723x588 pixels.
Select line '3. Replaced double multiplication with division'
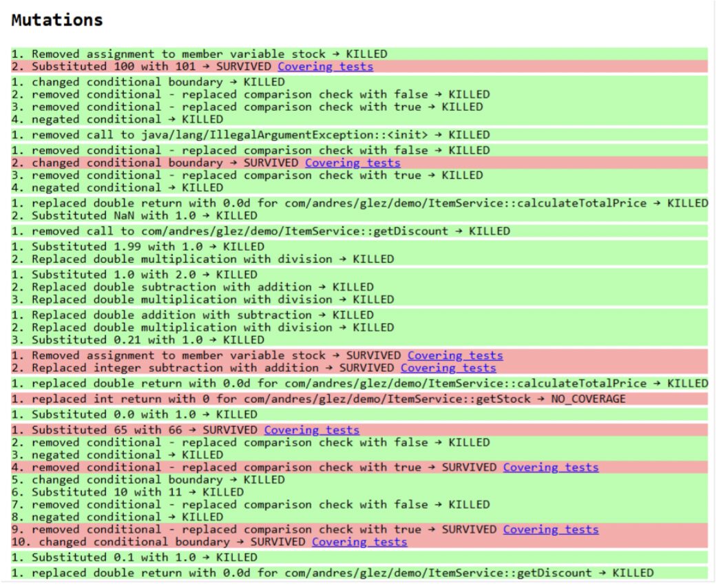(x=359, y=300)
